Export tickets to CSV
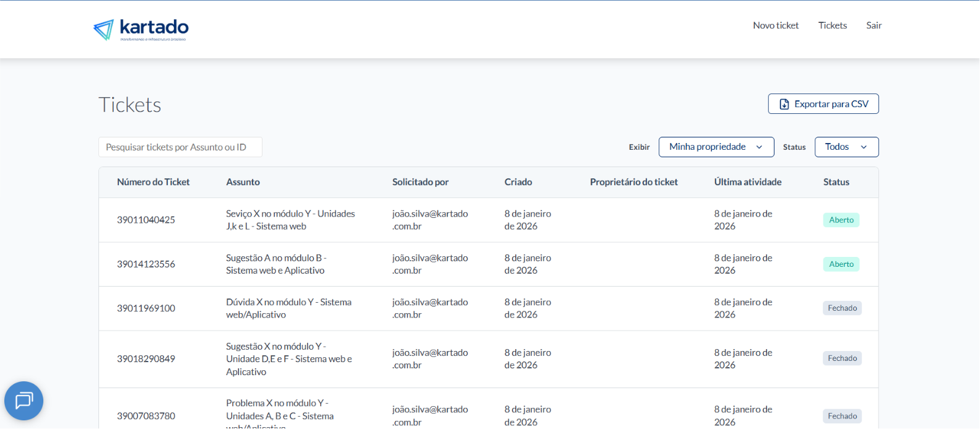Image resolution: width=980 pixels, height=429 pixels. pos(823,104)
